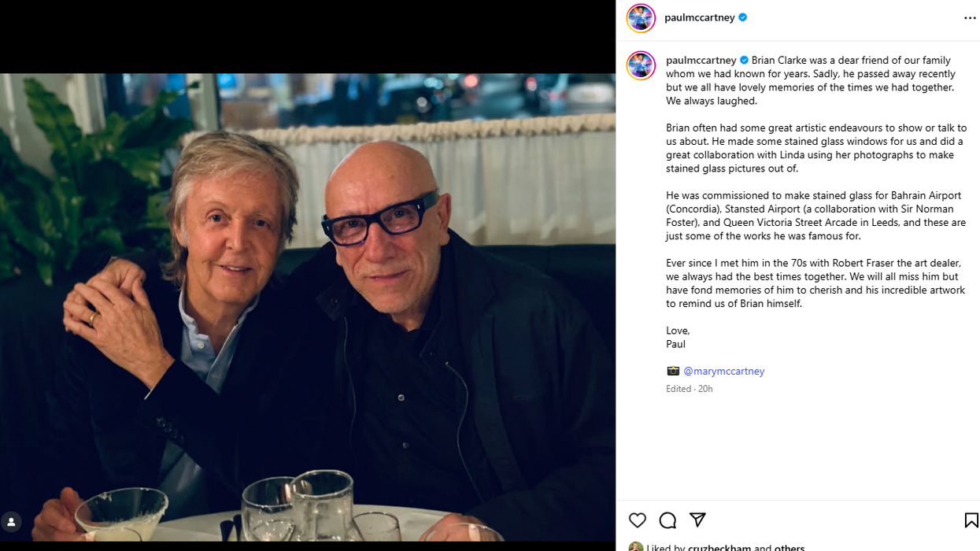Image resolution: width=980 pixels, height=551 pixels.
Task: Click the camera emoji before @marymccartney
Action: tap(672, 371)
